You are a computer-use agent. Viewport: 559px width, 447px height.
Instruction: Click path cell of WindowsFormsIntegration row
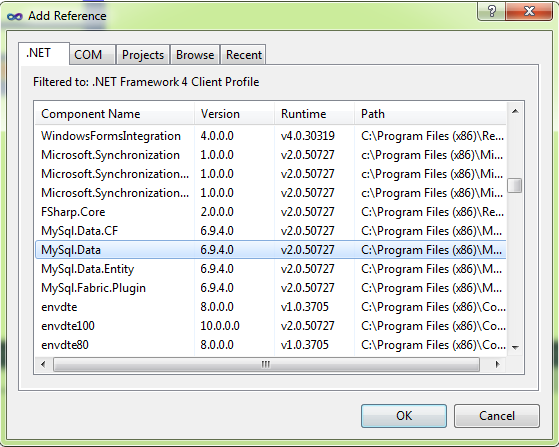coord(432,136)
